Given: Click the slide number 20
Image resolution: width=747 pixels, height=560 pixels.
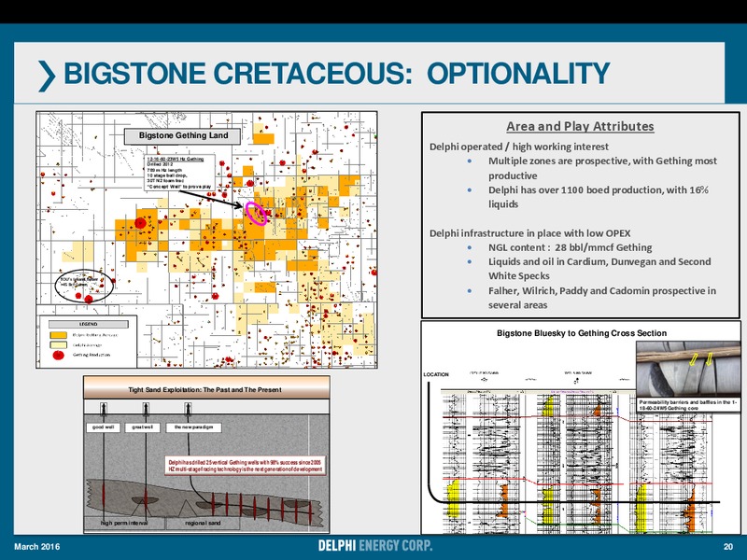Looking at the screenshot, I should click(x=728, y=546).
